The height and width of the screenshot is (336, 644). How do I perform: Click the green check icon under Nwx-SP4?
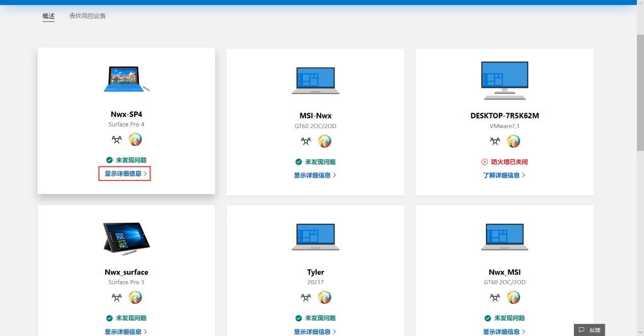tap(109, 160)
